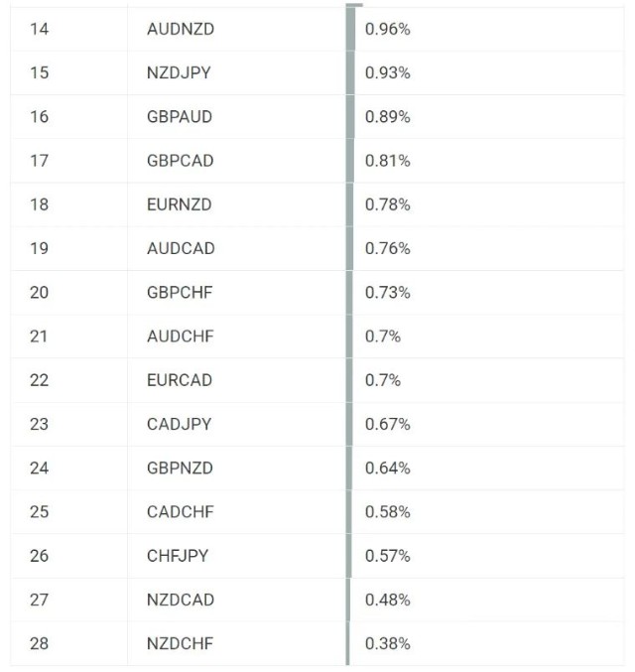Select the AUDCHF symbol

point(180,336)
